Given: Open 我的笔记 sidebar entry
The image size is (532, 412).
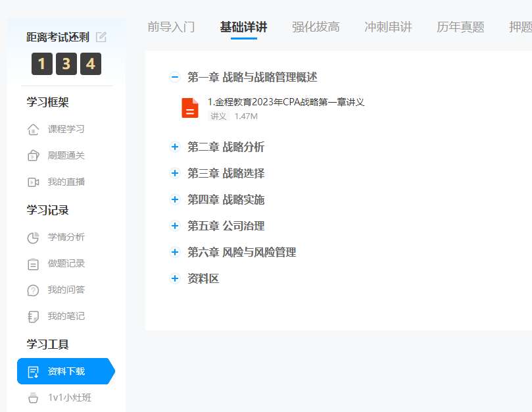Looking at the screenshot, I should 66,316.
